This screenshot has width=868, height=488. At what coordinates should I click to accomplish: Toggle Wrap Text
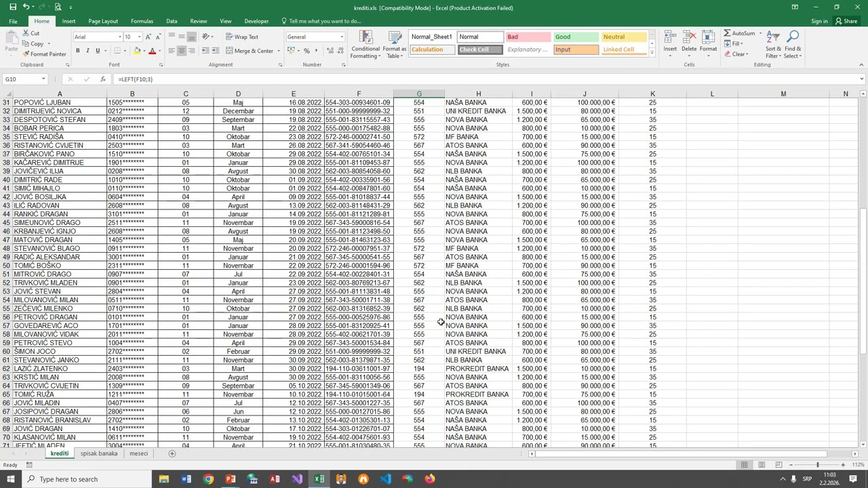click(242, 37)
